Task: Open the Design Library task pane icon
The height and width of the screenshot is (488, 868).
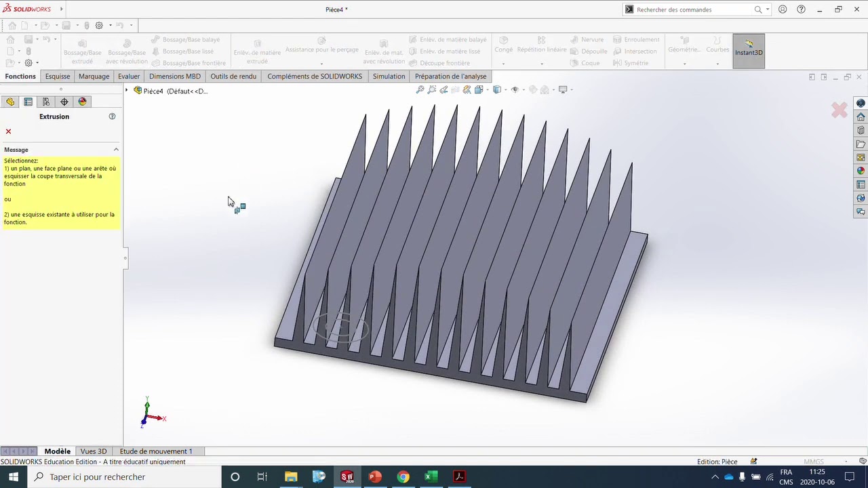Action: (861, 131)
